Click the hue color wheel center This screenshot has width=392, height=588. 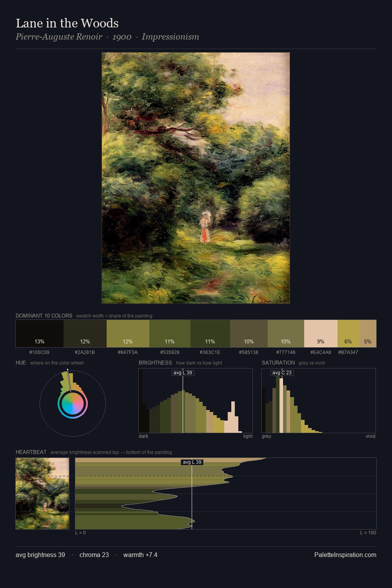[73, 403]
